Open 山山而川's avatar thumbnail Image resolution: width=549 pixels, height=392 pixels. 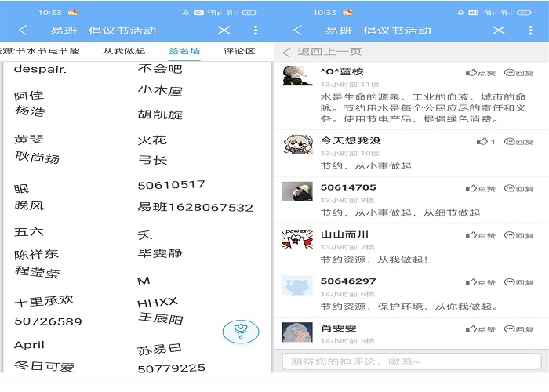coord(298,239)
